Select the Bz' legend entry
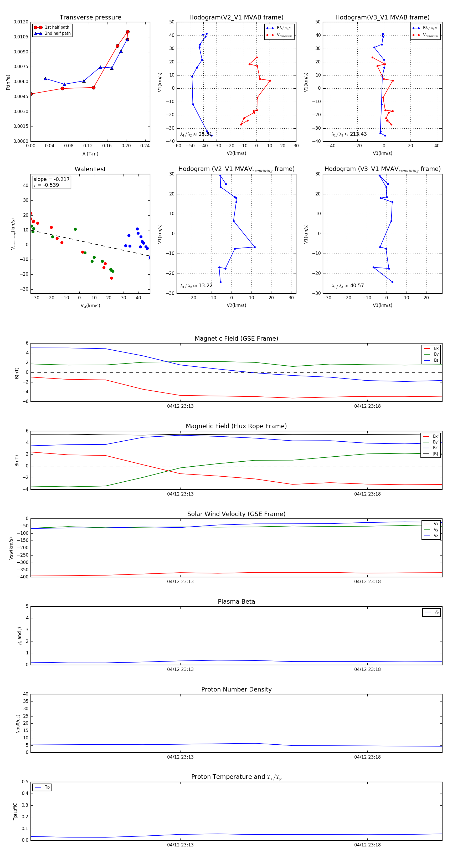Screen dimensions: 473x868 pos(431,448)
